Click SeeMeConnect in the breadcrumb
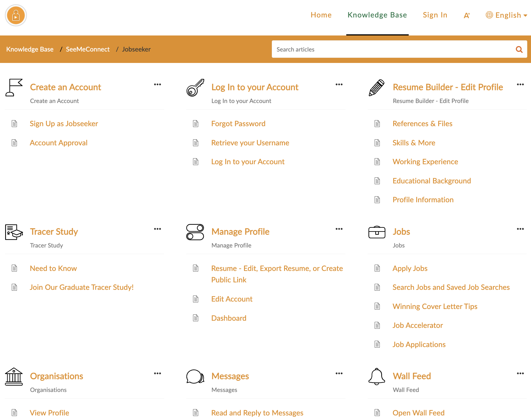Viewport: 531px width, 420px height. (x=88, y=49)
